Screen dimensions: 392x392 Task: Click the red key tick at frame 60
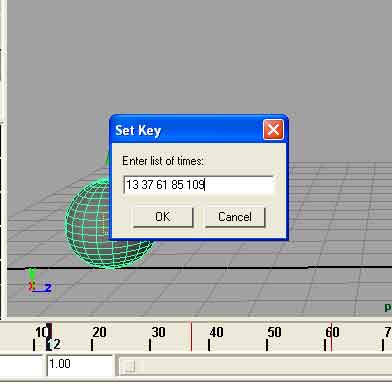[331, 337]
